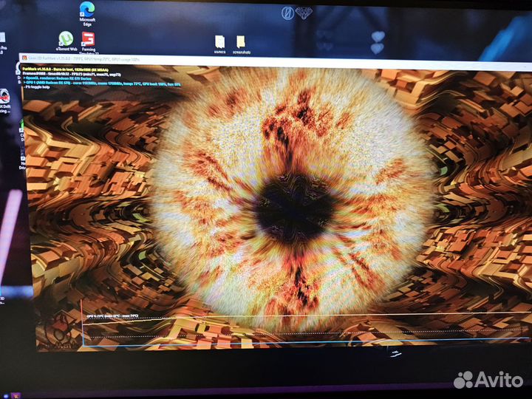
Task: Select the Geeks3D FurMark window title text
Action: click(x=83, y=58)
